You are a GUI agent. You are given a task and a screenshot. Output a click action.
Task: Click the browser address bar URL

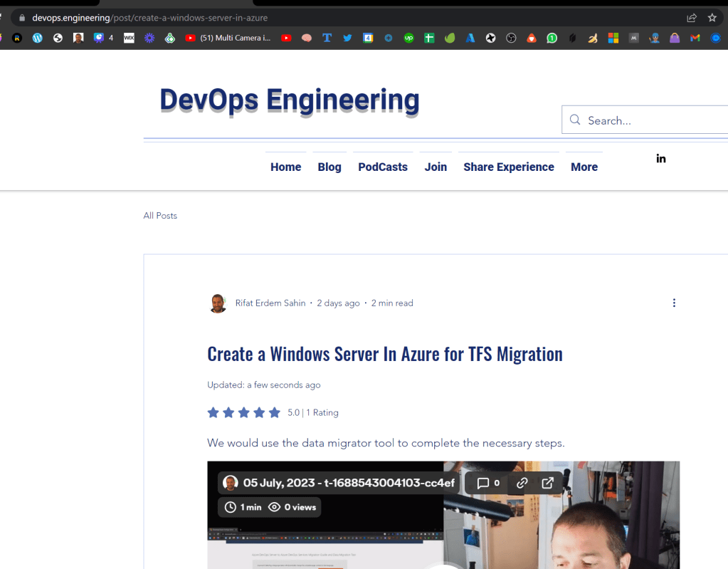pos(149,18)
